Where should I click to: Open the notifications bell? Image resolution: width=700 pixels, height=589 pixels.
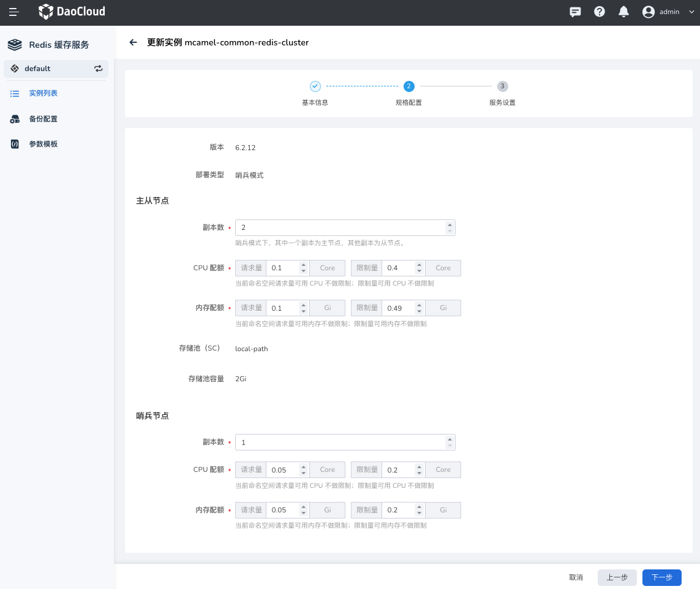pos(623,12)
